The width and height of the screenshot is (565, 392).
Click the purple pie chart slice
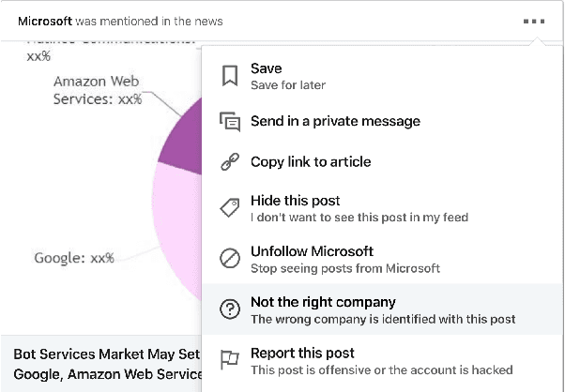tap(180, 136)
